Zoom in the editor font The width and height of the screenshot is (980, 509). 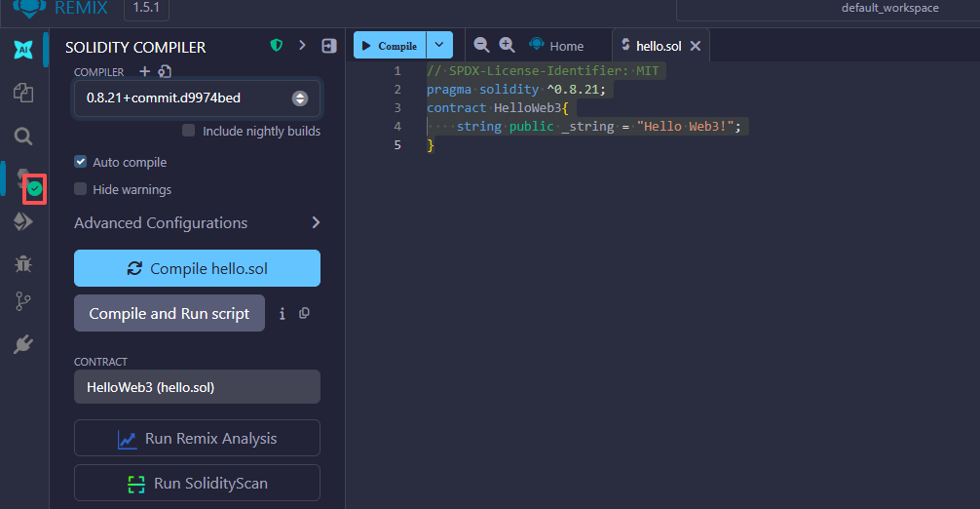(507, 45)
